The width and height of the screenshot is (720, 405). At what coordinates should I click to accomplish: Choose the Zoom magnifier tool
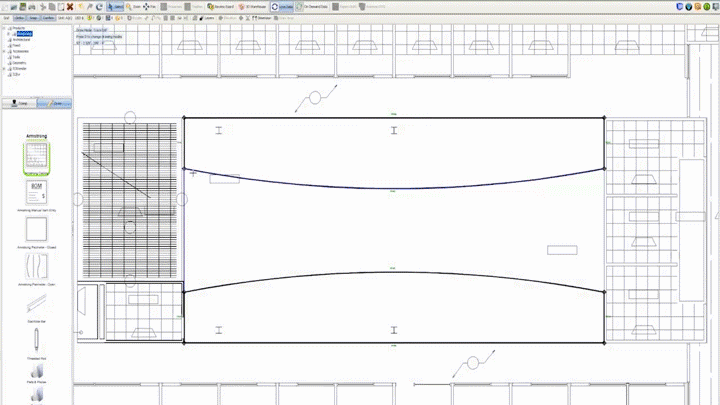tap(134, 7)
